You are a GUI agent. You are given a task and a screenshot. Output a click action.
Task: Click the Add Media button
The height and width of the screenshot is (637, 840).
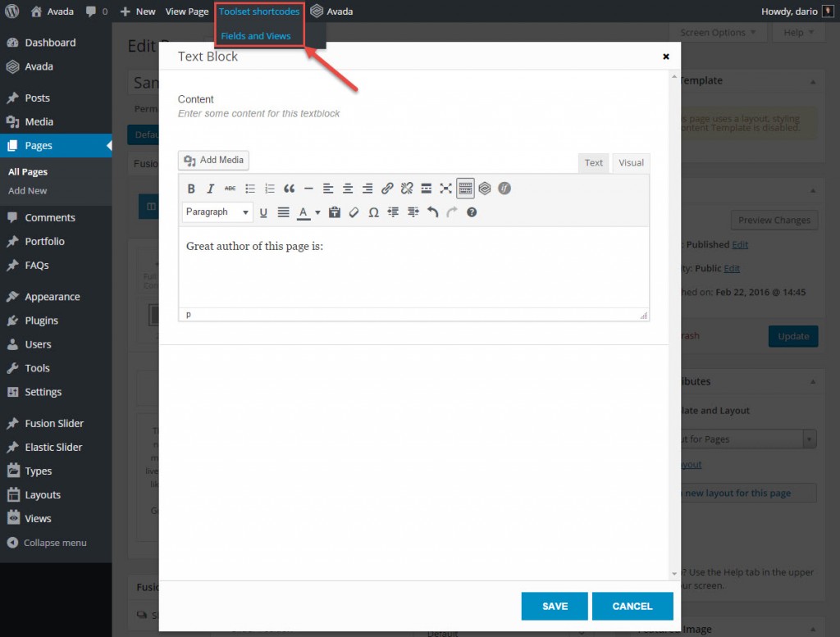point(212,160)
